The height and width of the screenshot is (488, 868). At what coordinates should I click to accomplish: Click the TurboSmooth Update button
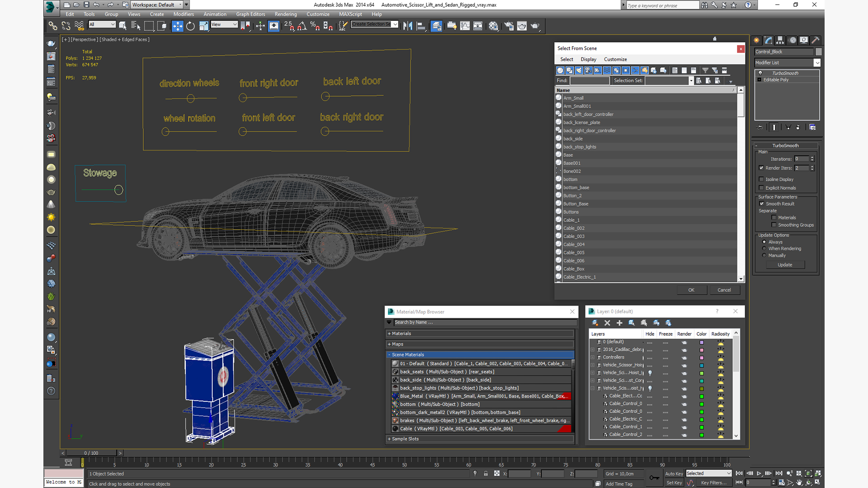[x=785, y=265]
